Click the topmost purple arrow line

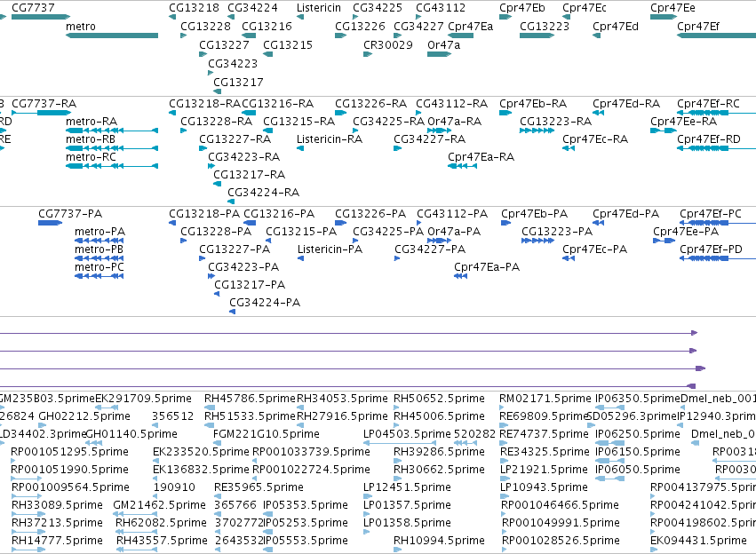click(x=348, y=333)
